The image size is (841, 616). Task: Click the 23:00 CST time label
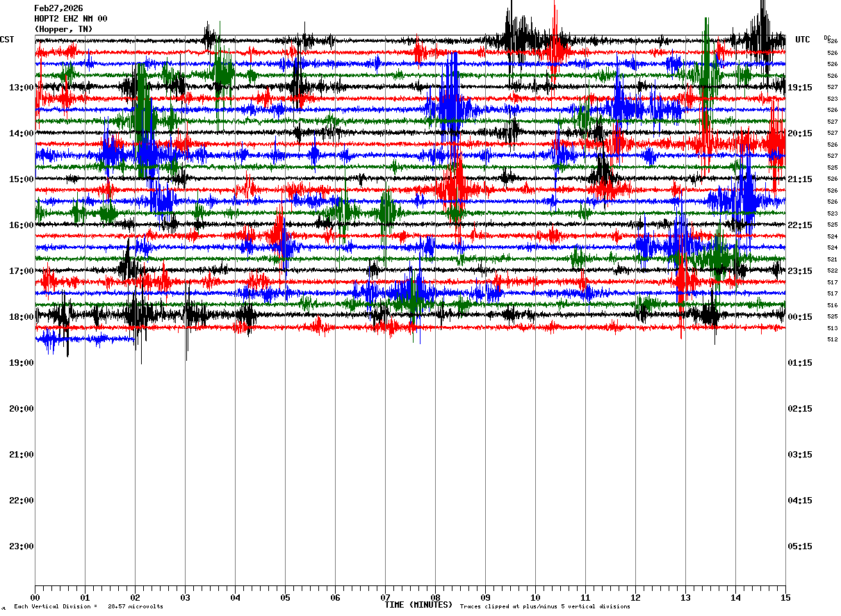pos(21,546)
